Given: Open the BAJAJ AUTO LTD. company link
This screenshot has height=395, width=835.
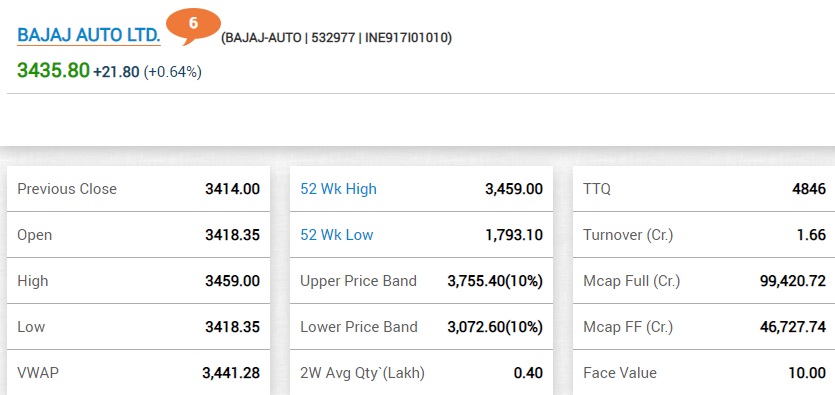Looking at the screenshot, I should [88, 35].
